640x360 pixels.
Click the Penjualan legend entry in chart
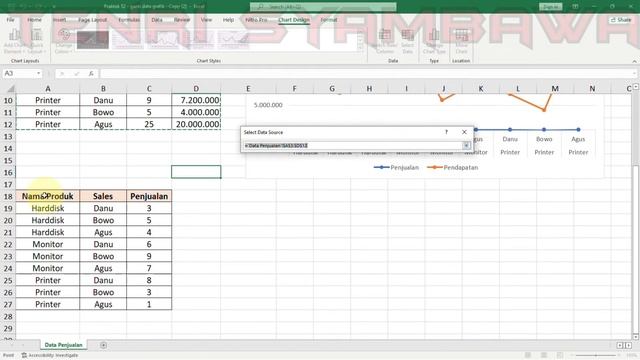pos(396,167)
